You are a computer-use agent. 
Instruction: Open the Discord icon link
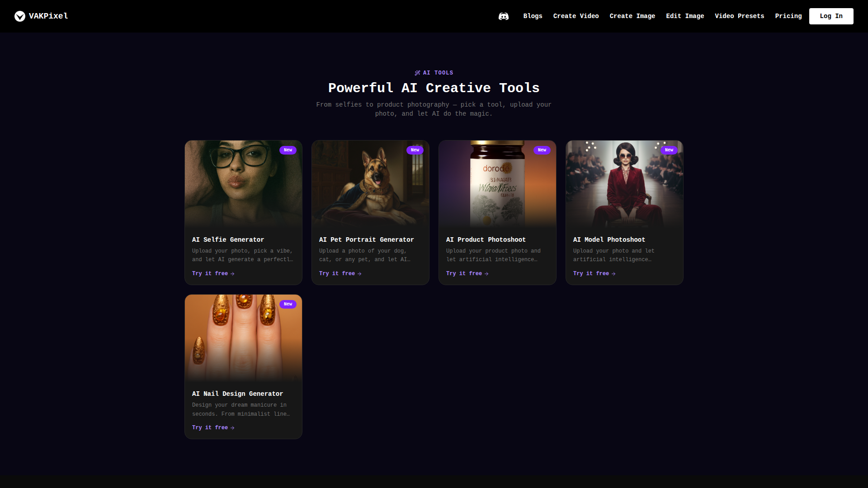(503, 16)
